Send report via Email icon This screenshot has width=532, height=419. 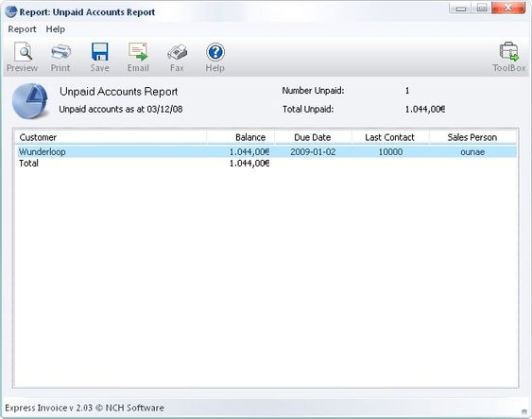point(138,57)
